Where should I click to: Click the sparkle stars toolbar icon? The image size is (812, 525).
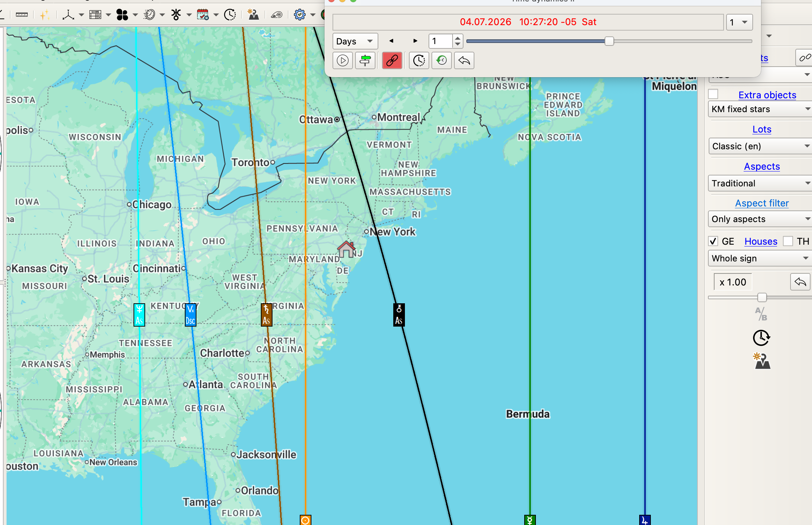coord(44,15)
